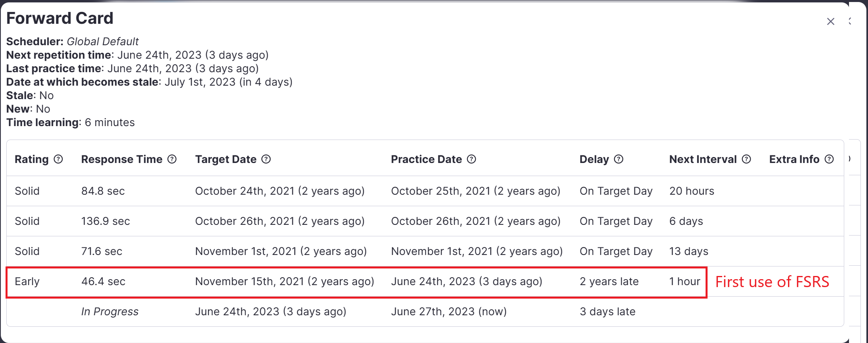
Task: Click the partially visible chevron beside the close icon
Action: [x=849, y=21]
